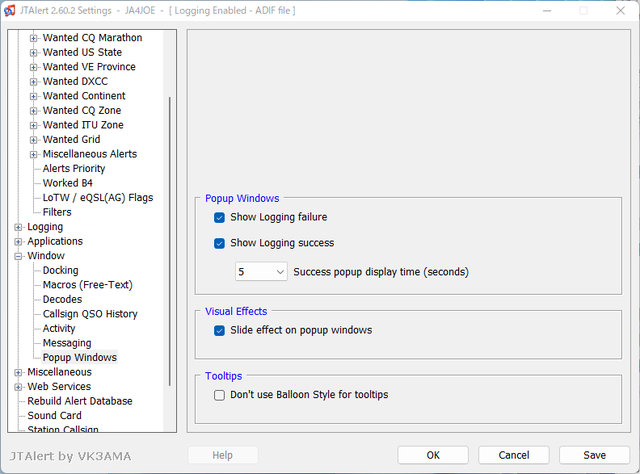Select the Web Services label
The width and height of the screenshot is (640, 474).
point(59,387)
